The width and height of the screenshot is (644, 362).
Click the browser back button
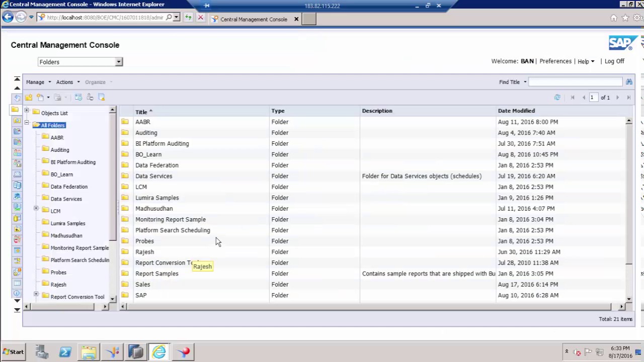click(x=8, y=18)
